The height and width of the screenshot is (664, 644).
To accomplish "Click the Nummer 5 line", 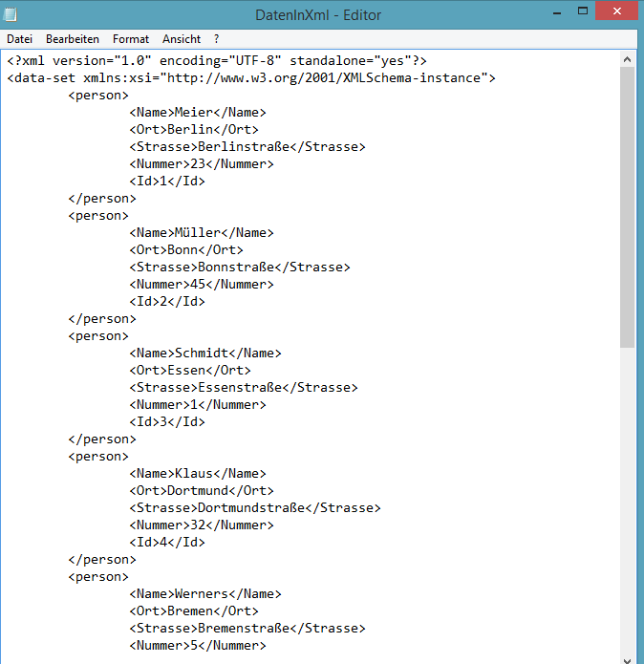I will (x=198, y=645).
